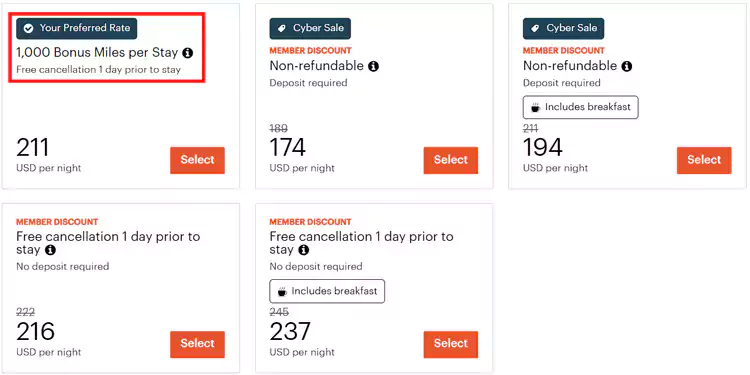This screenshot has width=750, height=375.
Task: Click tag icon in the 194 Cyber Sale badge
Action: coord(535,29)
